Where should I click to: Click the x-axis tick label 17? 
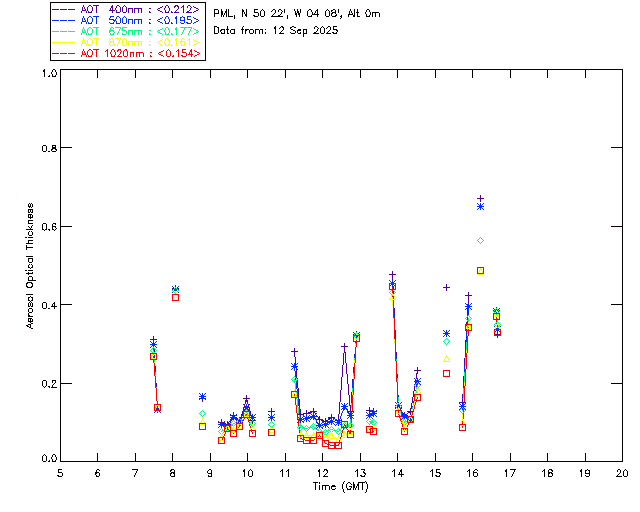(x=510, y=473)
